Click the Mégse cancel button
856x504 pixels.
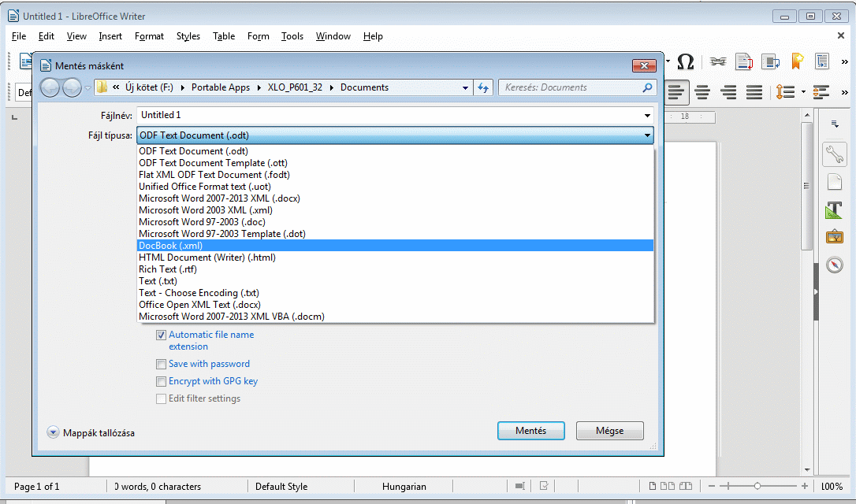[x=609, y=430]
